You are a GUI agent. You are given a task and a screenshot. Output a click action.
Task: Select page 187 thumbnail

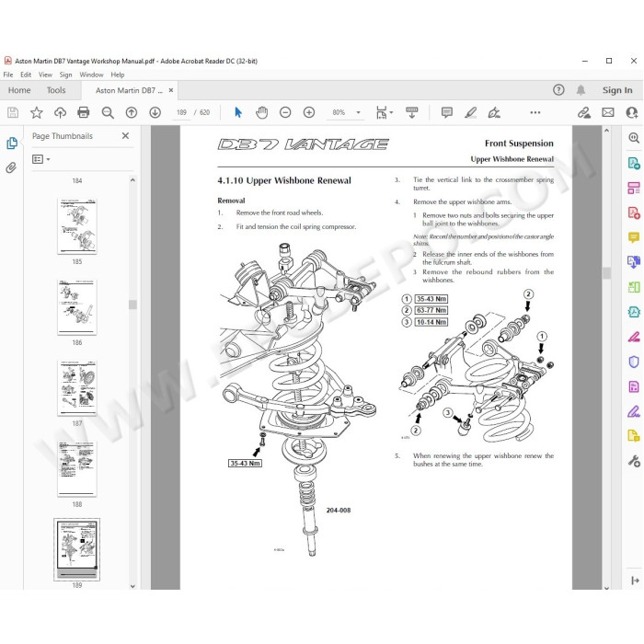pyautogui.click(x=76, y=388)
